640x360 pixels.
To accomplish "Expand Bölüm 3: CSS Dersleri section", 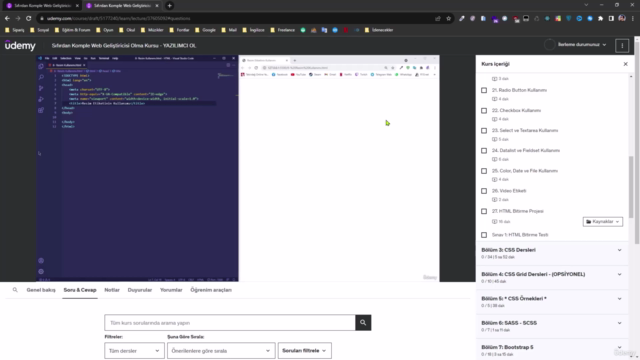I will [552, 253].
